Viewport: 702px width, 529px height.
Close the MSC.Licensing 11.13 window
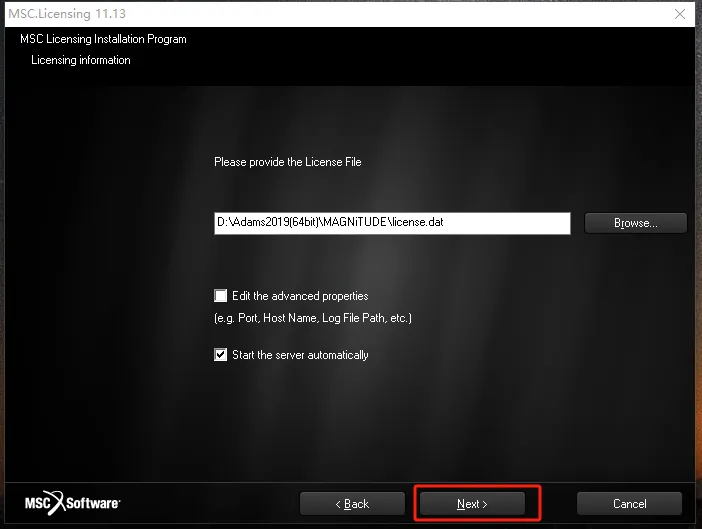[680, 14]
